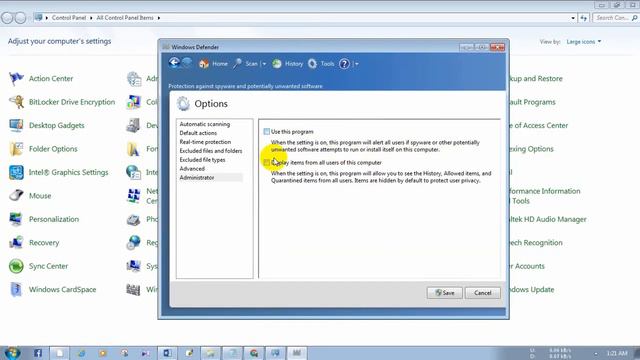The width and height of the screenshot is (640, 360).
Task: Open Windows Update link
Action: point(532,289)
